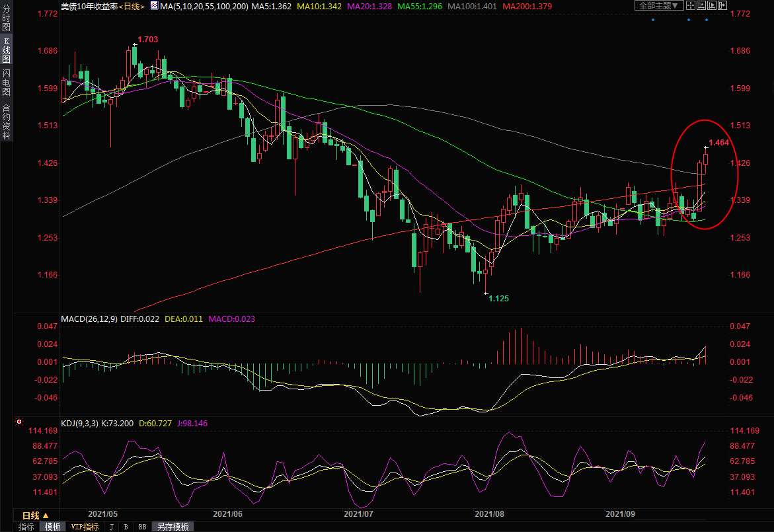774x532 pixels.
Task: Click the jump-to-start chart icon
Action: point(701,5)
